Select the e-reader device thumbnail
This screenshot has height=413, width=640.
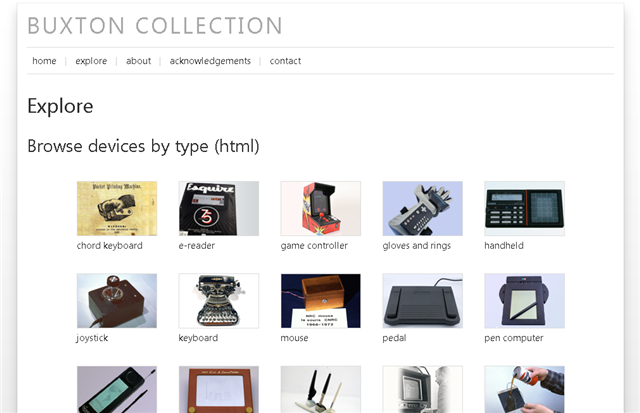point(219,208)
